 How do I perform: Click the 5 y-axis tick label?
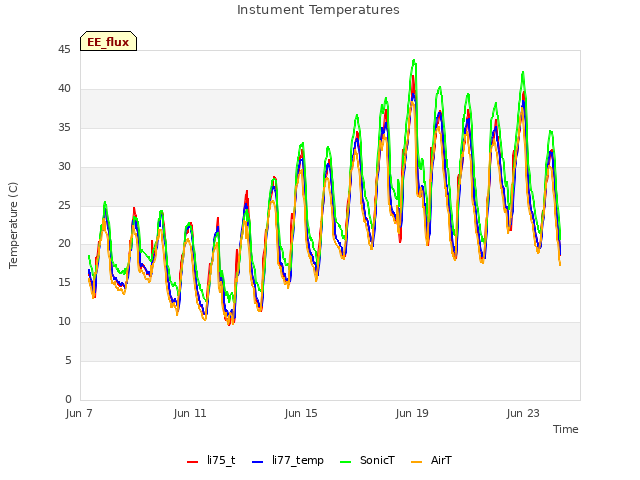coord(68,360)
